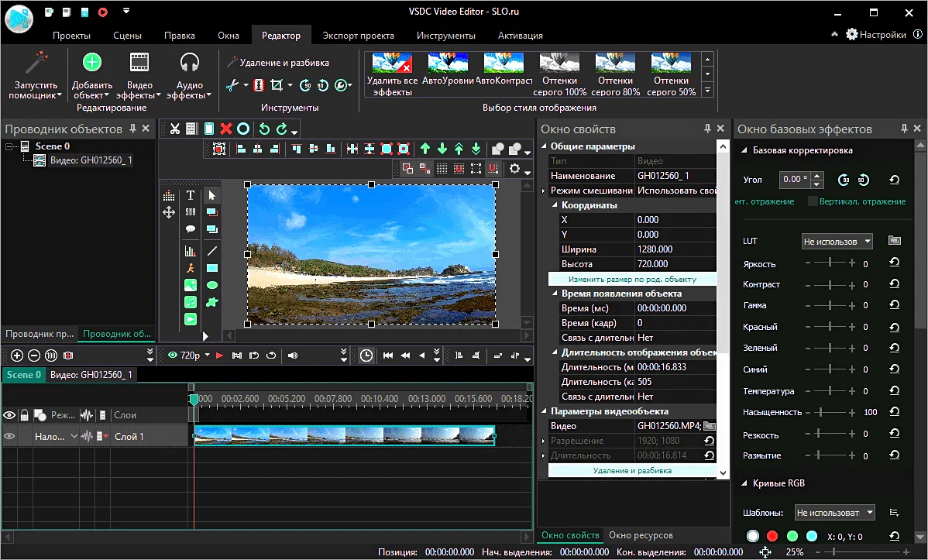Collapse the Кривые RGB section

tap(744, 483)
